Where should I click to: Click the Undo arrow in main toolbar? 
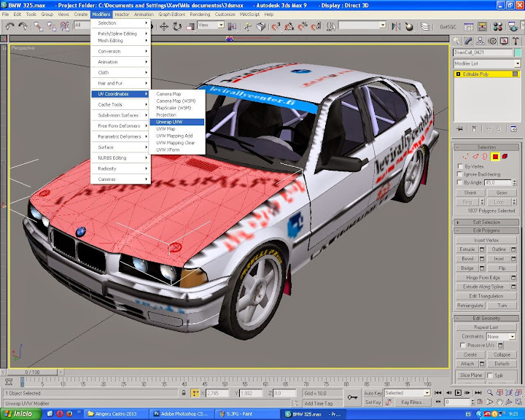[x=9, y=26]
